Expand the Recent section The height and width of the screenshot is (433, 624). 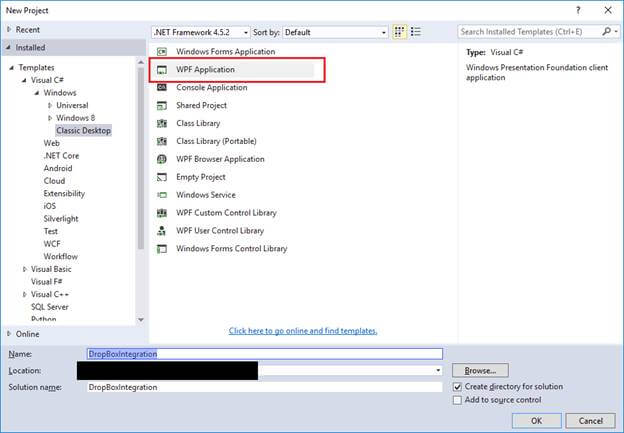9,29
